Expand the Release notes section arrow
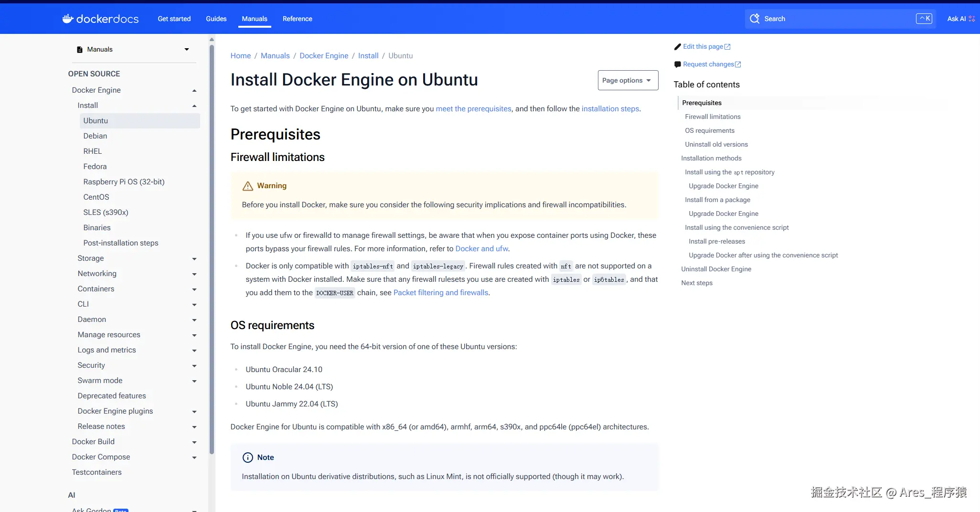 [x=194, y=427]
